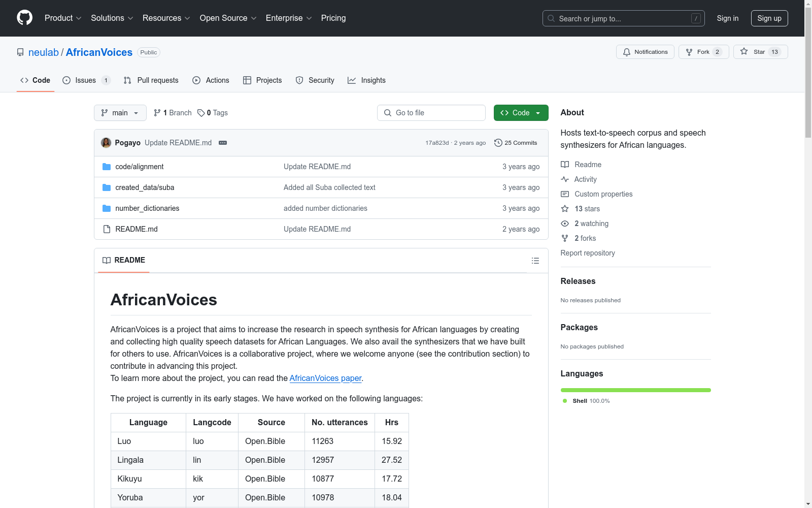Focus the Search or jump to field

click(x=623, y=18)
